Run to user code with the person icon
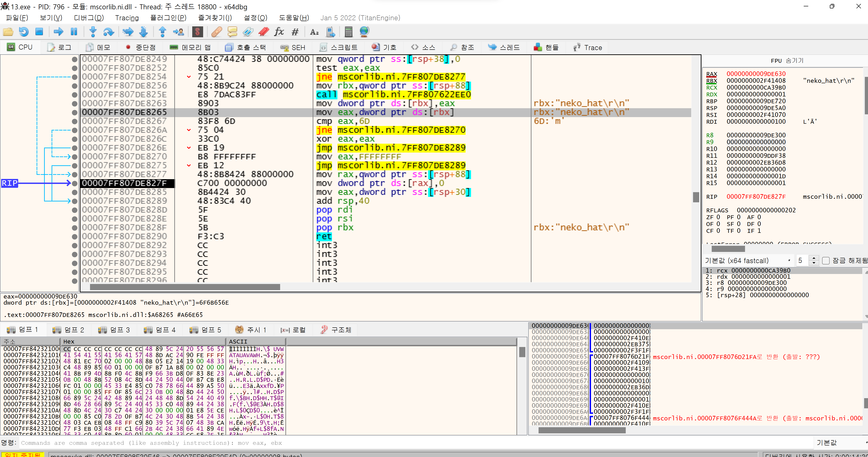 click(178, 32)
